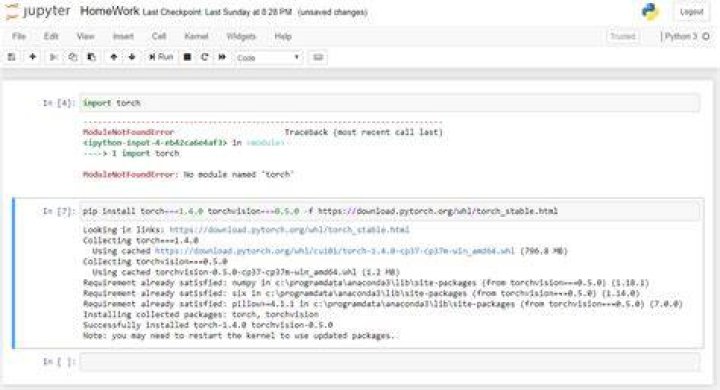Click the In [7] cell prompt
The height and width of the screenshot is (390, 720).
[x=58, y=211]
